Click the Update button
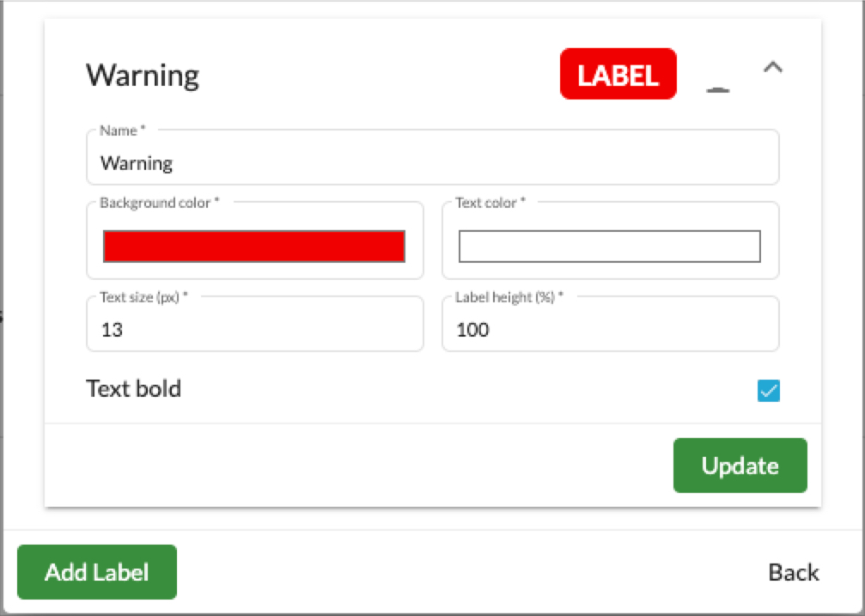This screenshot has height=616, width=865. click(x=740, y=466)
